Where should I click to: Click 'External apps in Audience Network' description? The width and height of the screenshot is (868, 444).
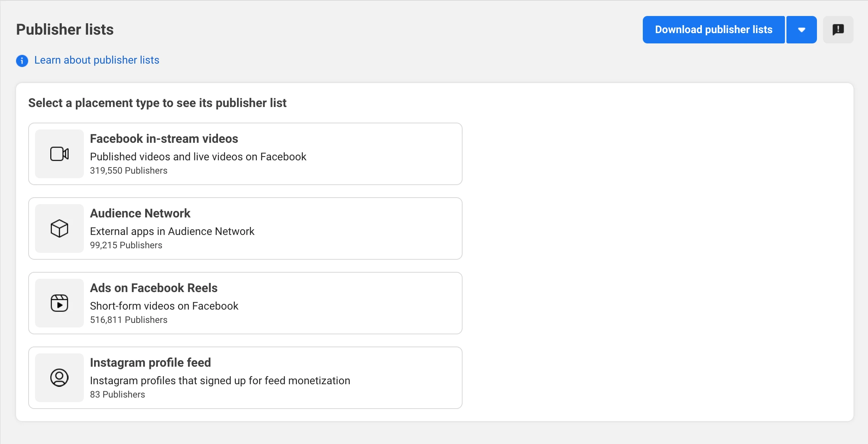(x=172, y=231)
